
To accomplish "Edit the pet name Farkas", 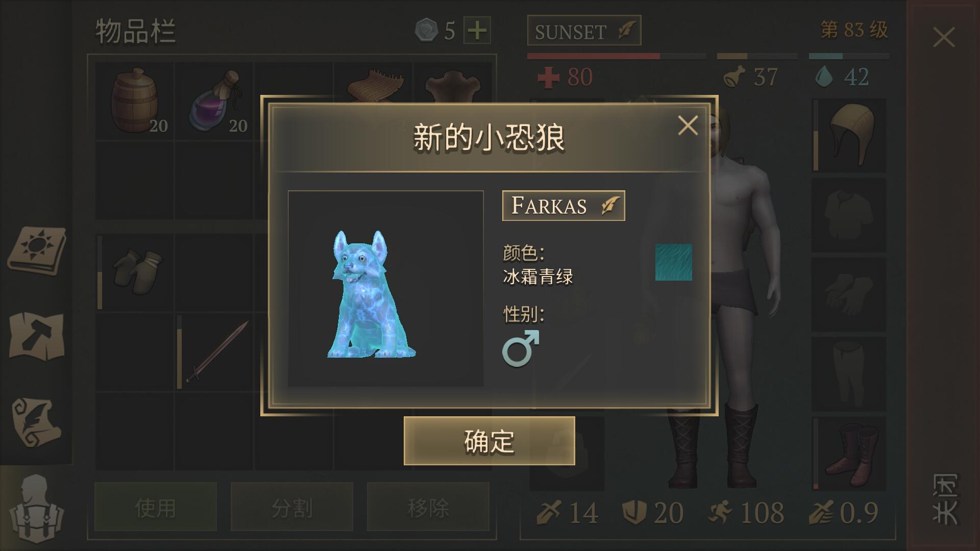I will click(563, 206).
